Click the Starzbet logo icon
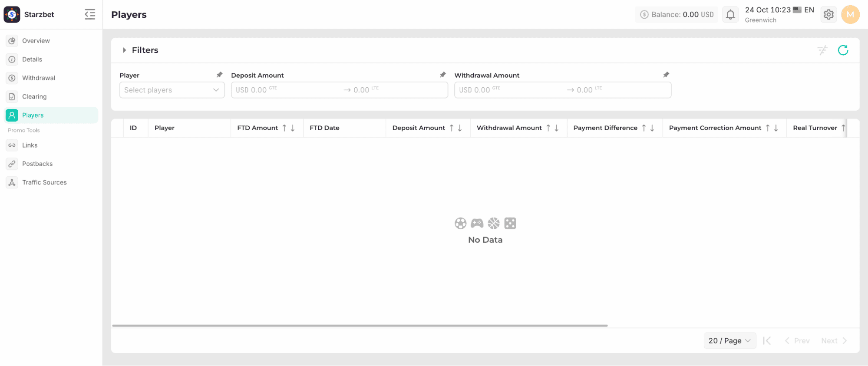The width and height of the screenshot is (868, 366). pos(12,14)
